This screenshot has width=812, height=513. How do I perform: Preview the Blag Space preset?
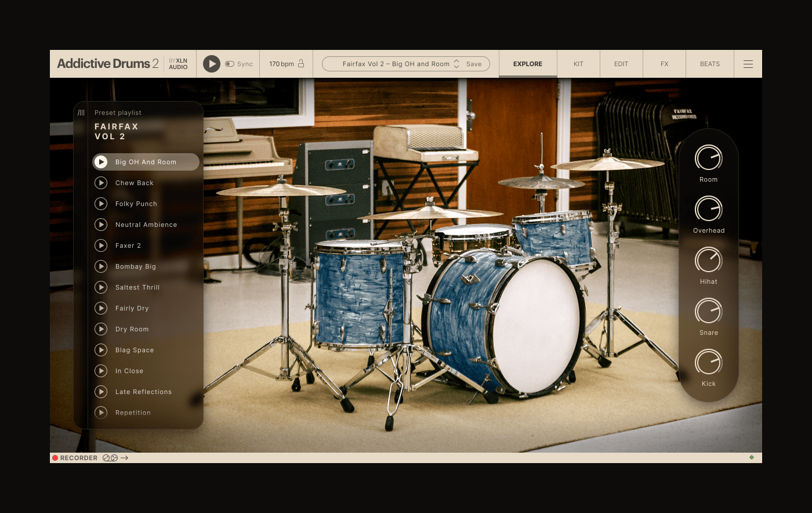(x=101, y=350)
